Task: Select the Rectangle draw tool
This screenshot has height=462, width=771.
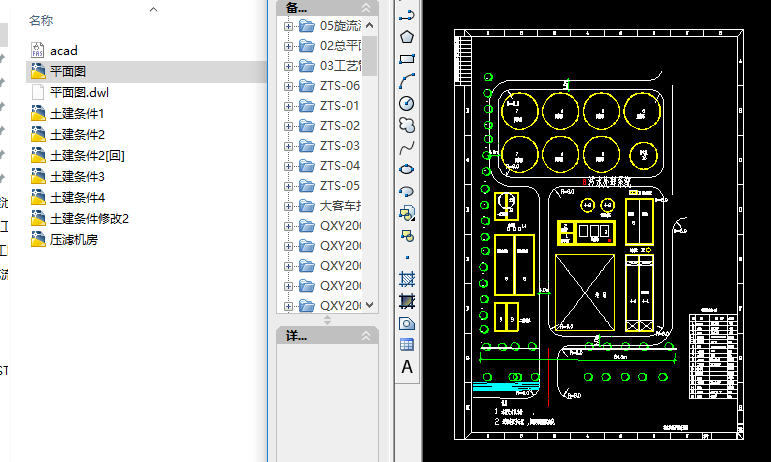Action: pos(407,59)
